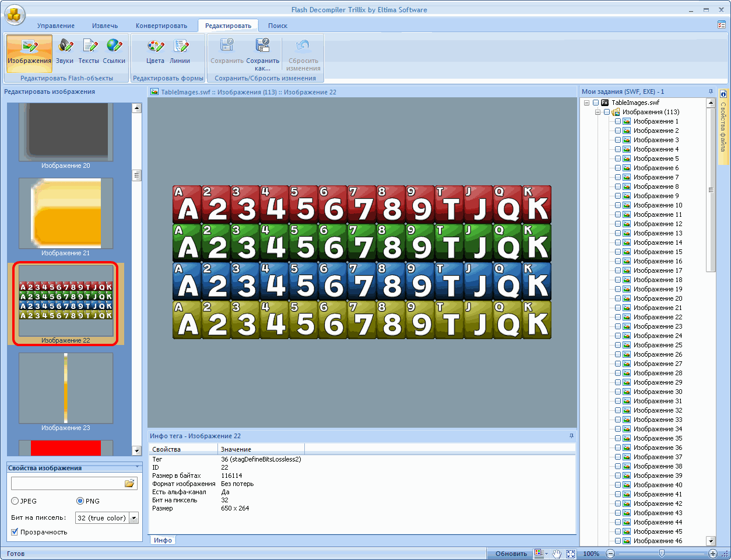Click the browse folder icon in image properties

click(129, 483)
